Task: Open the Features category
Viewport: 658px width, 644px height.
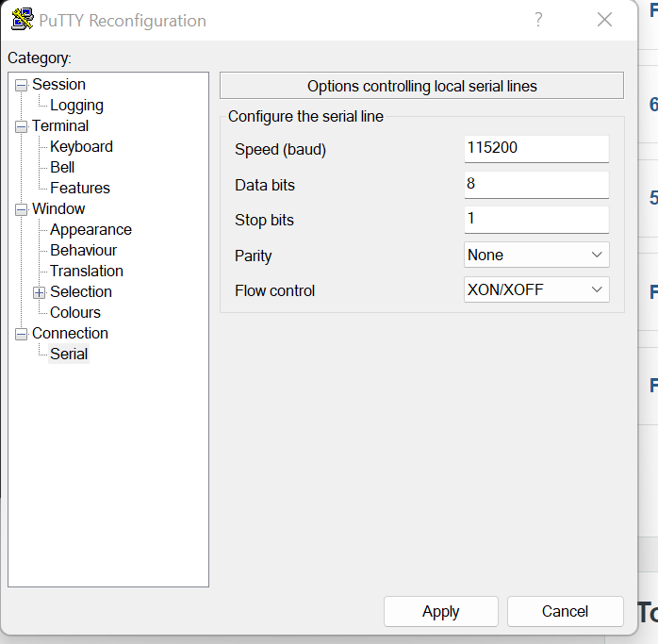Action: [x=80, y=188]
